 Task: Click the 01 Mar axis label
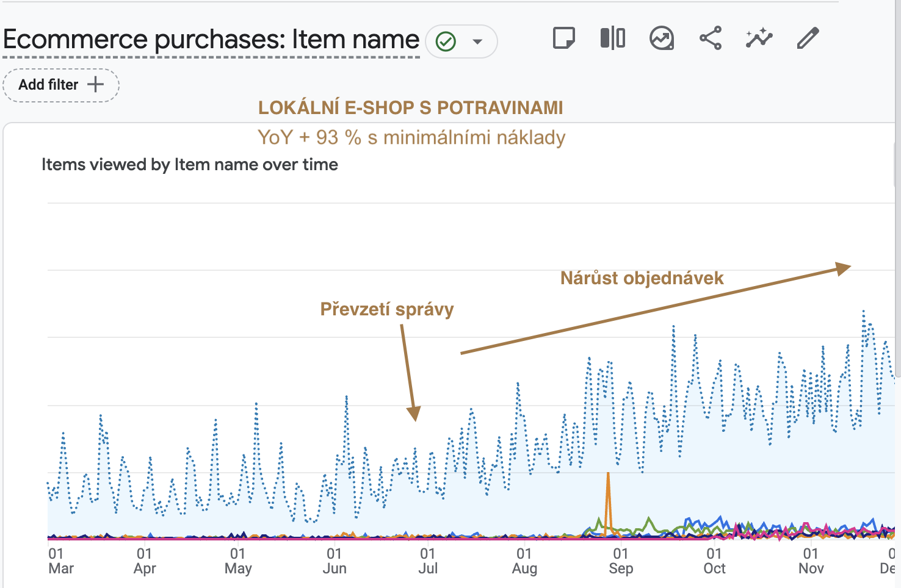60,561
